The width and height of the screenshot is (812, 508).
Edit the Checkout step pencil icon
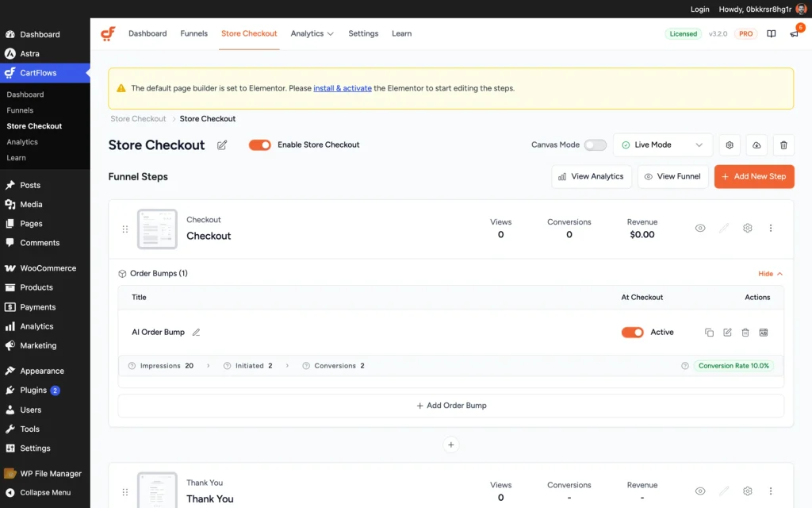pyautogui.click(x=724, y=228)
